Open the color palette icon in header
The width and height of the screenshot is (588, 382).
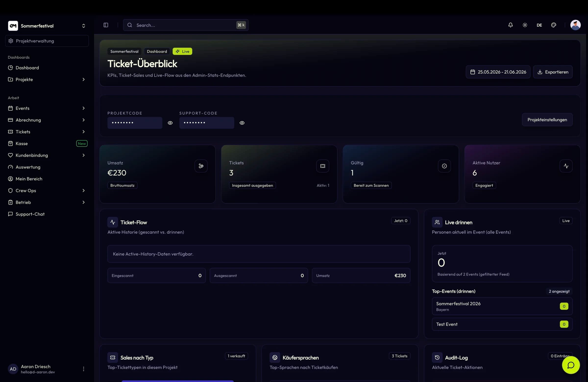(x=554, y=25)
